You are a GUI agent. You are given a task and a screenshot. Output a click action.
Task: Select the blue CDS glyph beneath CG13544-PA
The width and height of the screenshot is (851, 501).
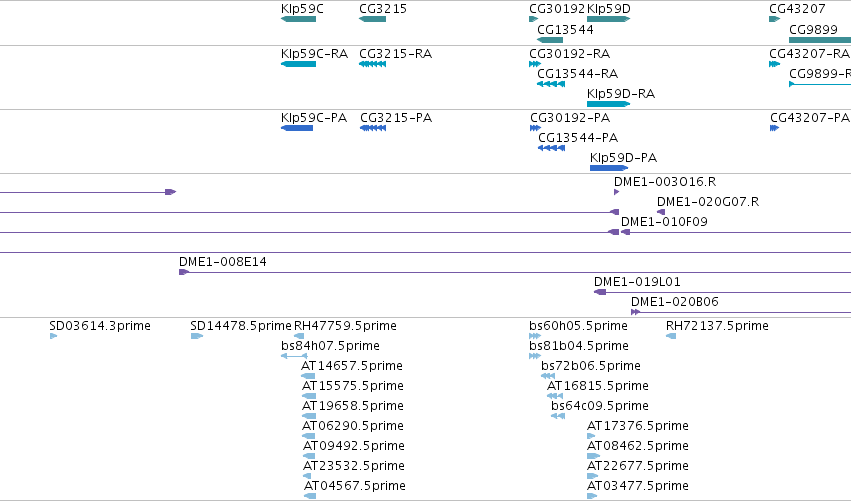click(x=551, y=148)
